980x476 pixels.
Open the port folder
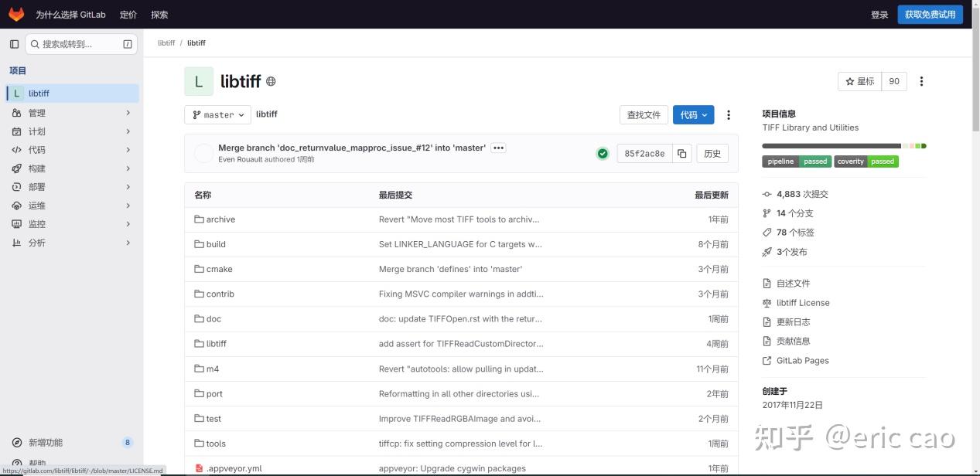tap(214, 394)
